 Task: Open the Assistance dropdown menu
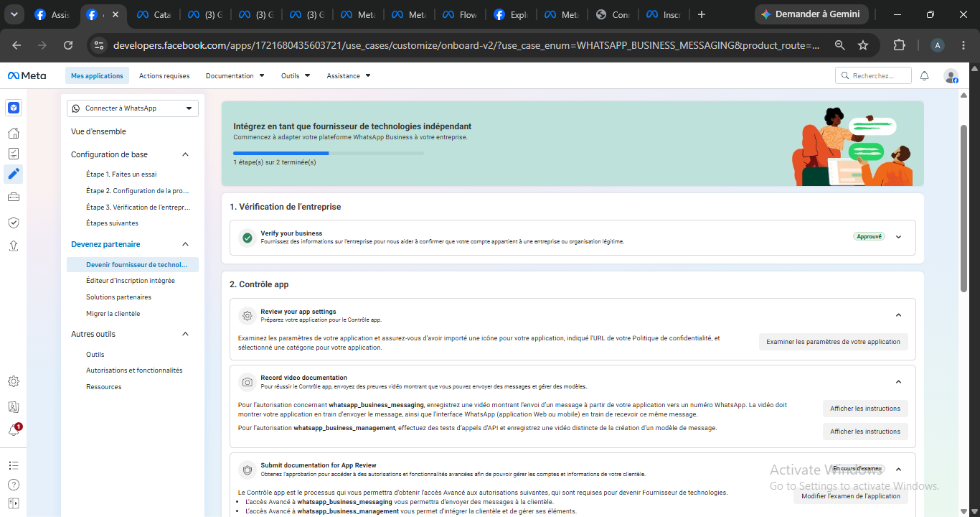[x=349, y=75]
